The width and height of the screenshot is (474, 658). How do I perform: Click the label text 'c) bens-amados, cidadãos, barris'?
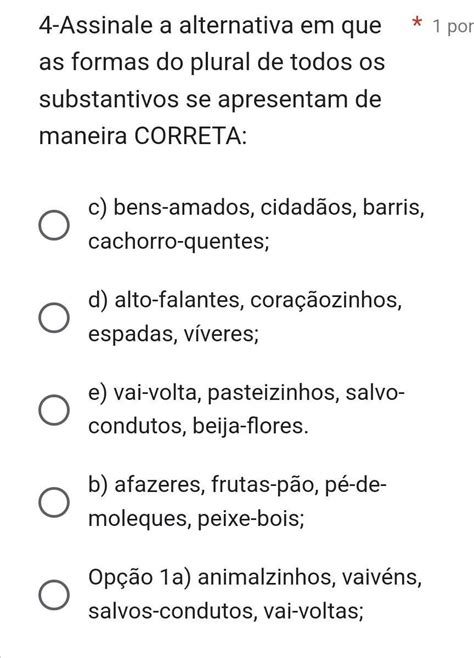[x=256, y=207]
